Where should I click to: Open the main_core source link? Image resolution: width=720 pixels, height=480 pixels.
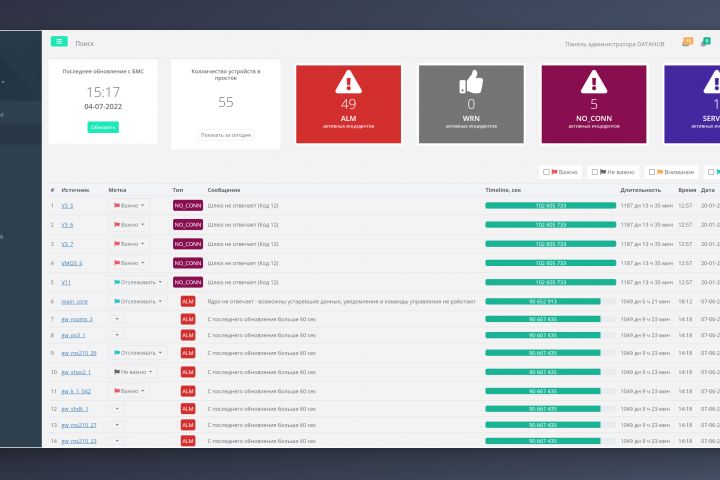(74, 301)
